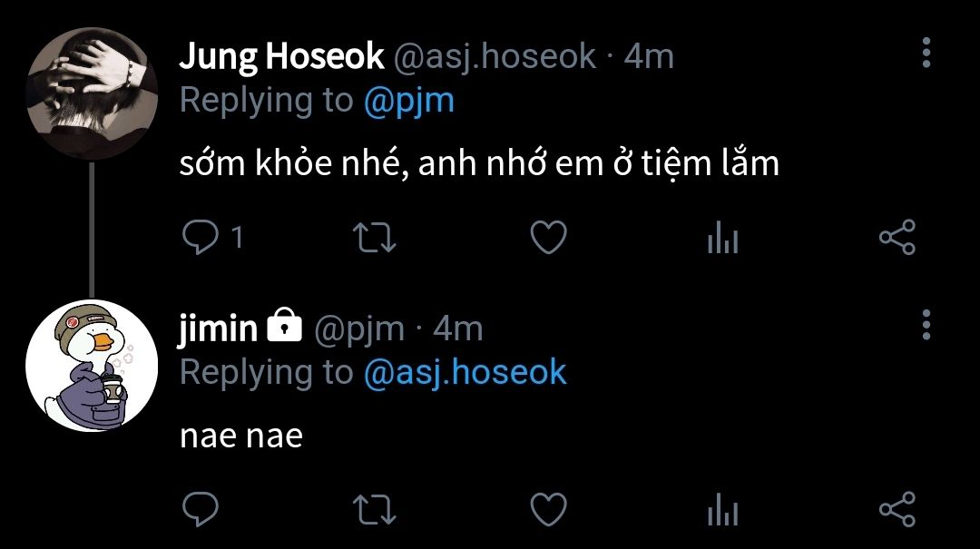The image size is (980, 549).
Task: Open jimin's duck avatar
Action: [x=92, y=366]
